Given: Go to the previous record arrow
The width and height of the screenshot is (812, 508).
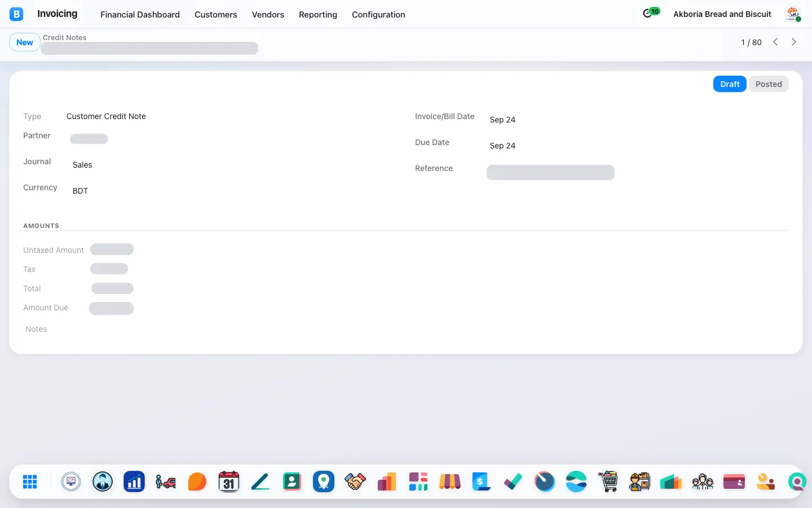Looking at the screenshot, I should (775, 42).
